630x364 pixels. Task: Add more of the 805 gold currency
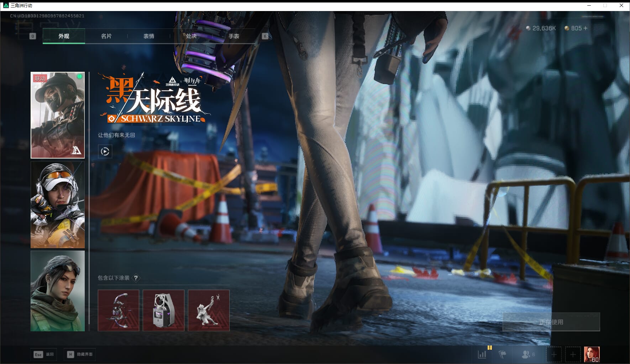[586, 28]
